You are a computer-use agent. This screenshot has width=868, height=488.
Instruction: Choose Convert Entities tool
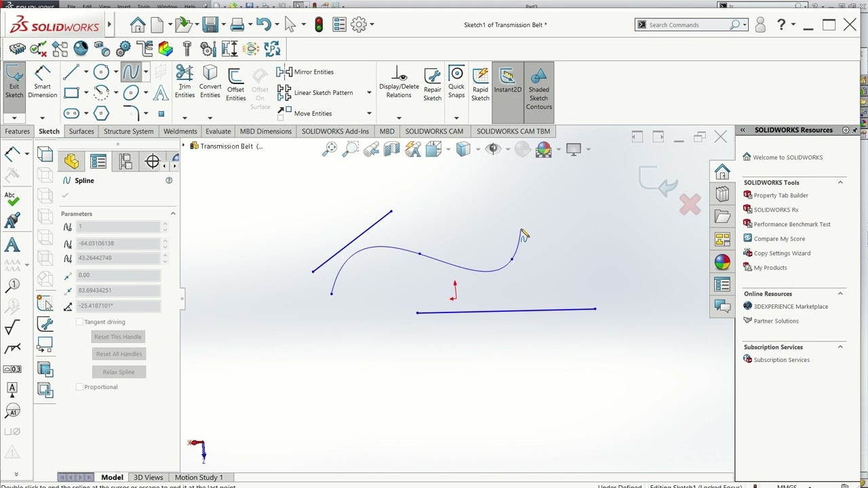pos(210,83)
